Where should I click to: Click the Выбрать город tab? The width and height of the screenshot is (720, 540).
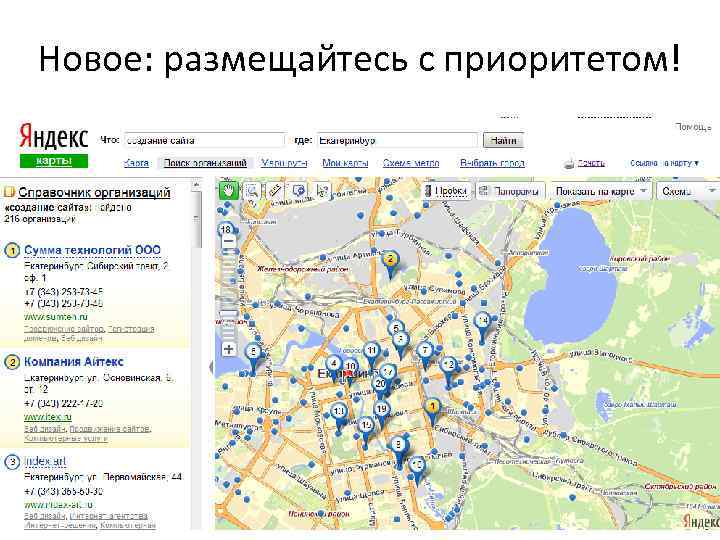[492, 163]
